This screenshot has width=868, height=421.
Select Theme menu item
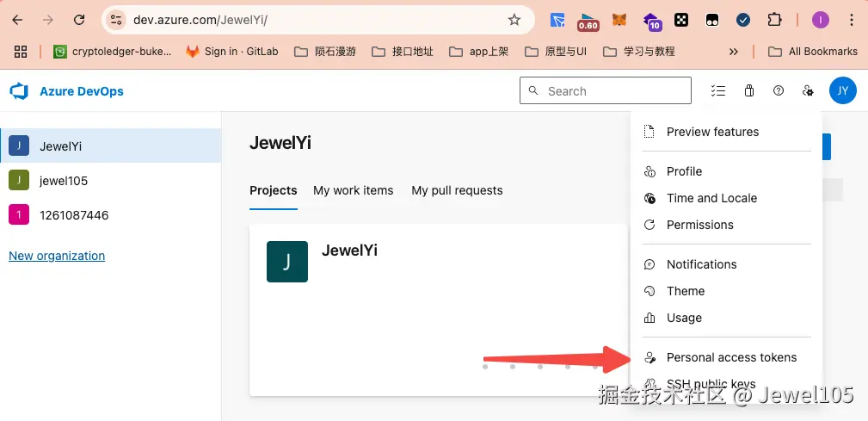726,291
